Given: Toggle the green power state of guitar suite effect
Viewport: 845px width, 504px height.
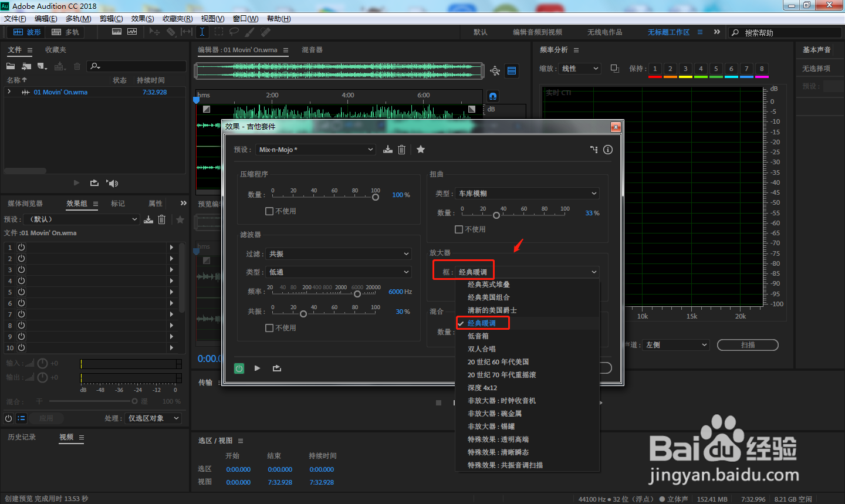Looking at the screenshot, I should click(x=239, y=368).
